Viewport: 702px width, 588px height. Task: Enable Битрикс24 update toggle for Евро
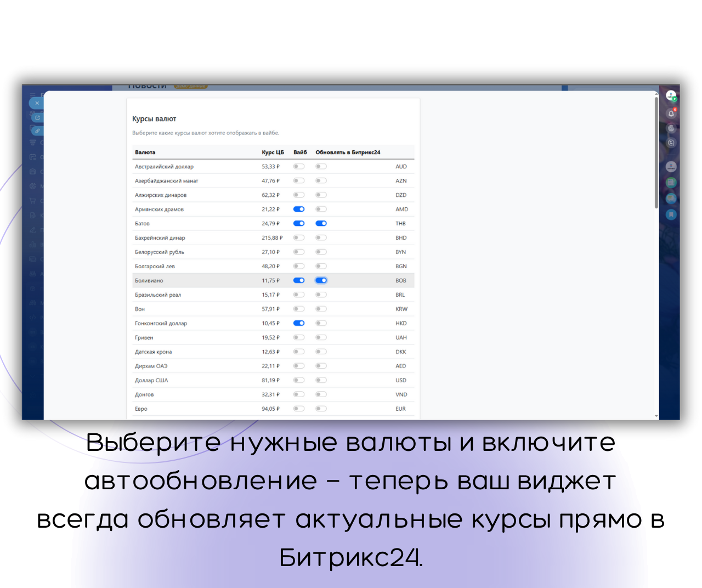pyautogui.click(x=321, y=409)
